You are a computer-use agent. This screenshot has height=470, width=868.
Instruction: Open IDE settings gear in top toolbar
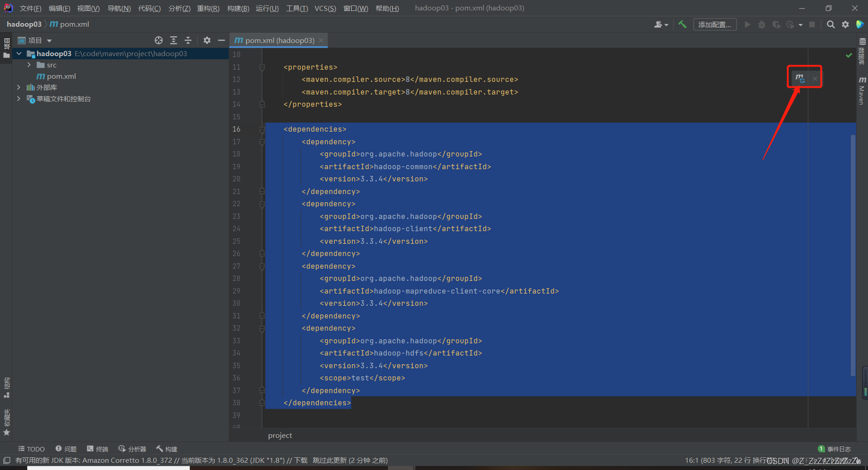[845, 24]
